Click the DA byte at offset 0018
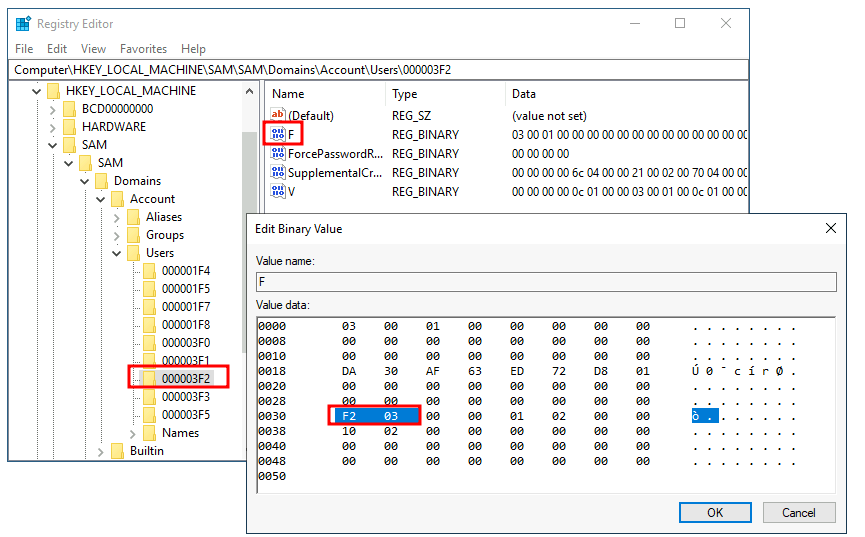 point(349,371)
